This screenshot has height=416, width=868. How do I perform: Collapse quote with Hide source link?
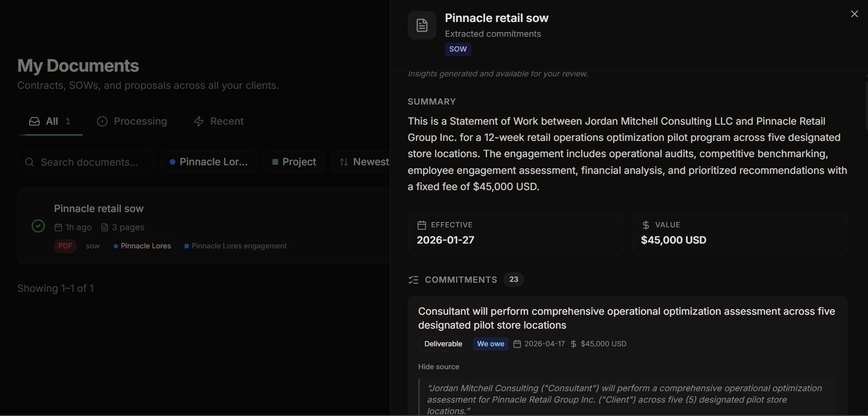click(x=438, y=367)
